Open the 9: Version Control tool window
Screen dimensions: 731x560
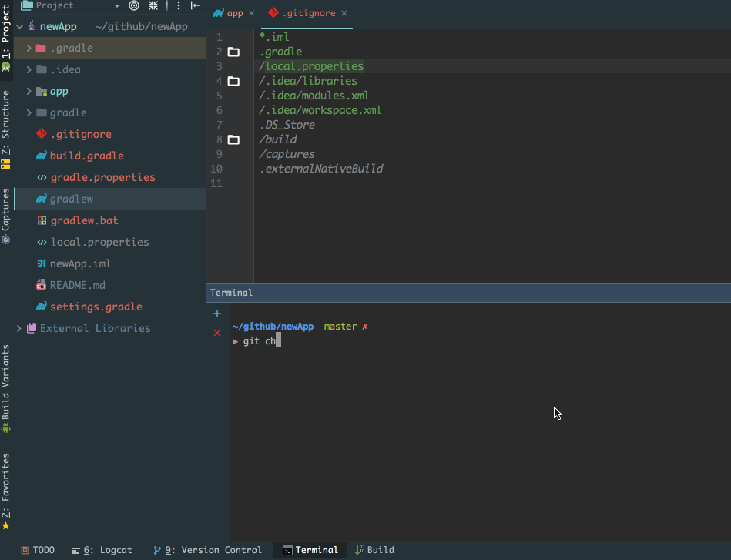[208, 550]
